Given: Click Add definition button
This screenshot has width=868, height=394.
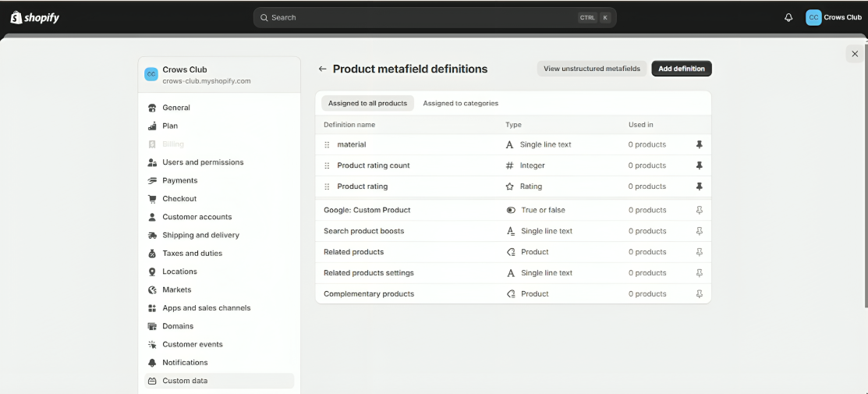Looking at the screenshot, I should point(682,69).
